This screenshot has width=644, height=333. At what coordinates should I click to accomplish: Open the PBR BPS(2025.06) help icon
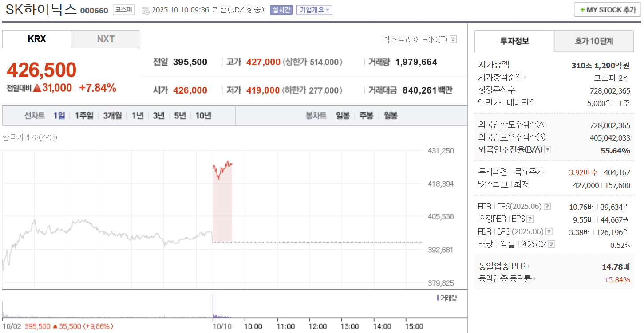tap(549, 231)
